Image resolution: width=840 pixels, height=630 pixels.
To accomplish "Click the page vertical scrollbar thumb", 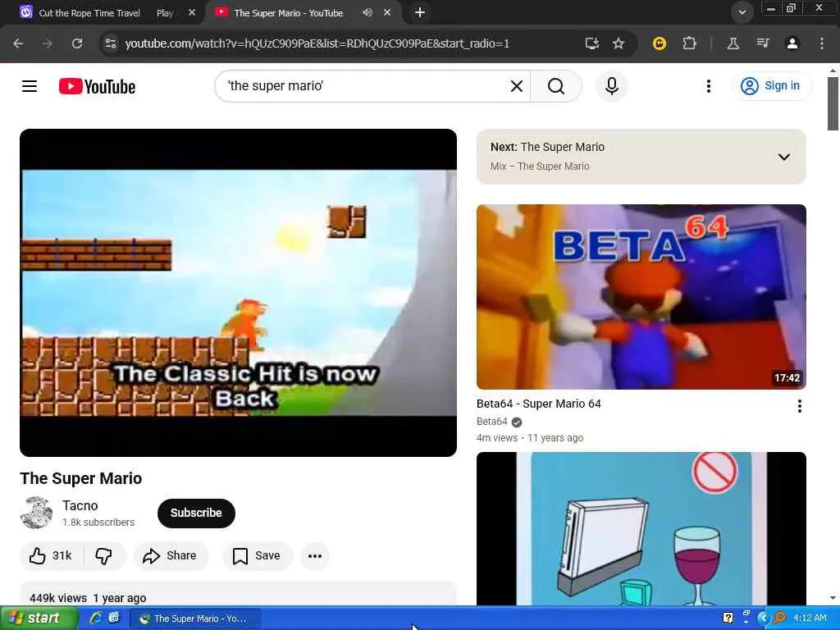I will [x=833, y=103].
